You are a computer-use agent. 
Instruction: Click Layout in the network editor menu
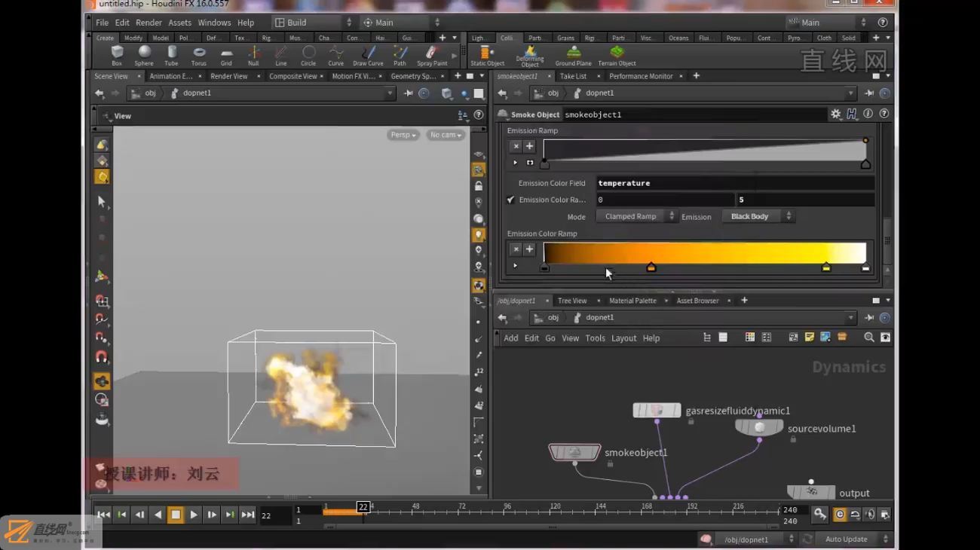[x=623, y=338]
